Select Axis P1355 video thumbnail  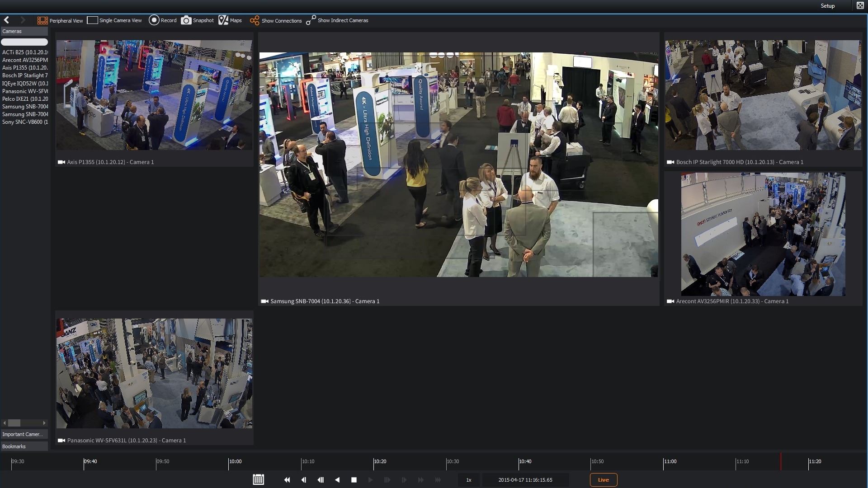click(154, 95)
